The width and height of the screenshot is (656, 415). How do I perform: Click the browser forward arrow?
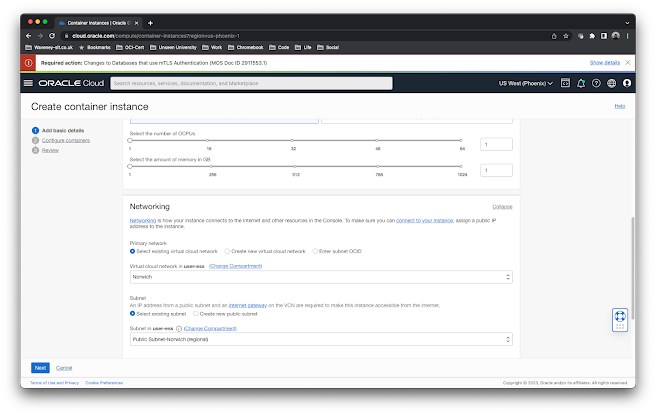click(40, 36)
